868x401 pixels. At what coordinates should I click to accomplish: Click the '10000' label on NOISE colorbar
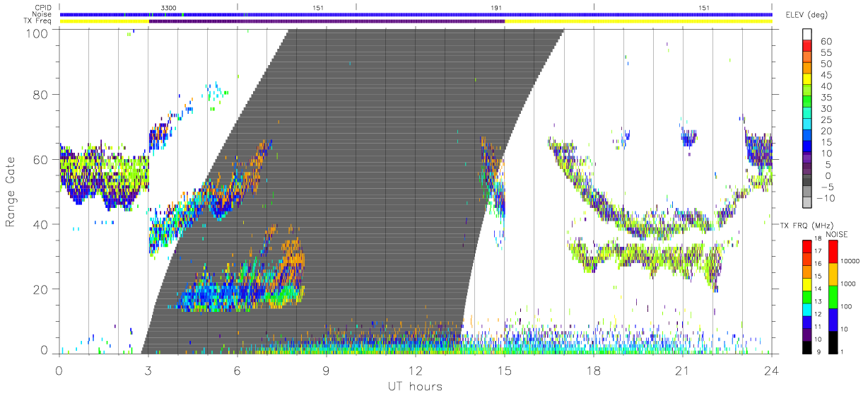coord(851,262)
